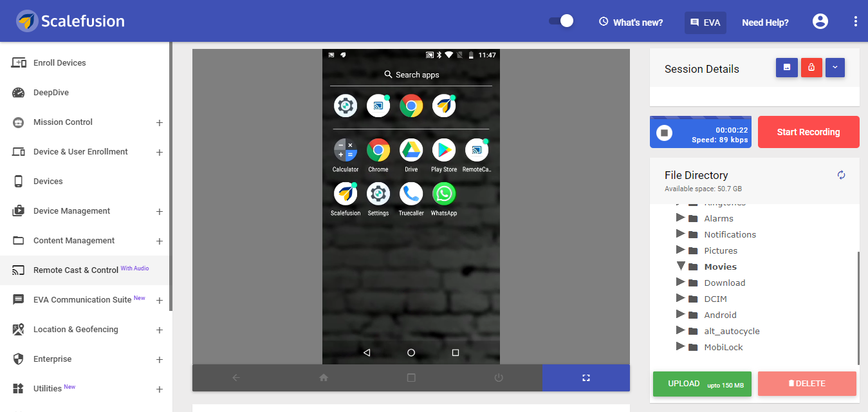Tap the Calculator app on the device
868x412 pixels.
click(x=346, y=155)
